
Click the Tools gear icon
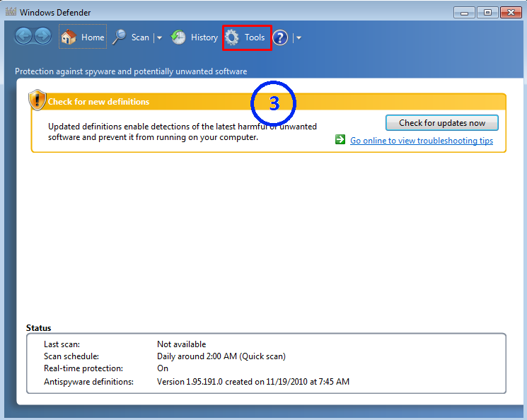(x=232, y=37)
